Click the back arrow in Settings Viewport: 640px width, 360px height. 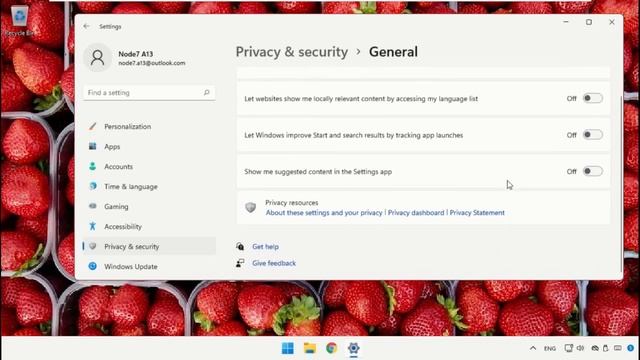click(x=86, y=26)
